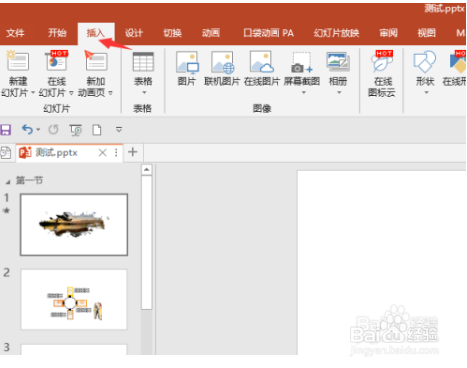Go to the 动画 tab
Image resolution: width=467 pixels, height=368 pixels.
[x=211, y=33]
